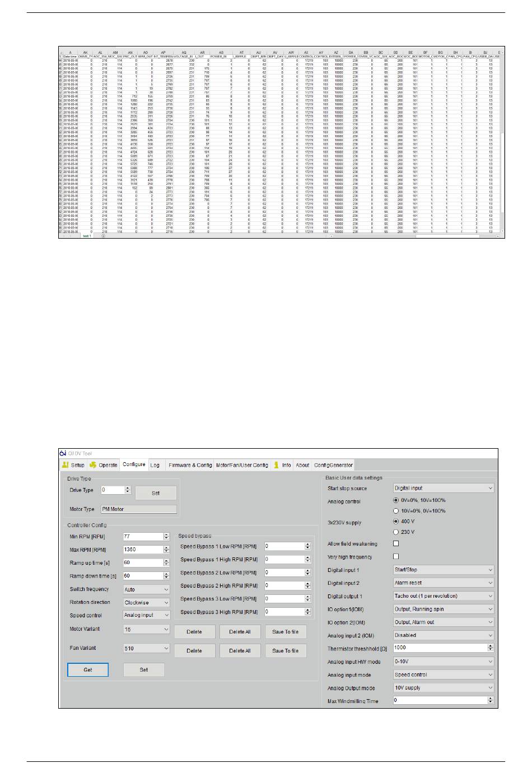
Task: Enable Allow field weakening
Action: 396,543
